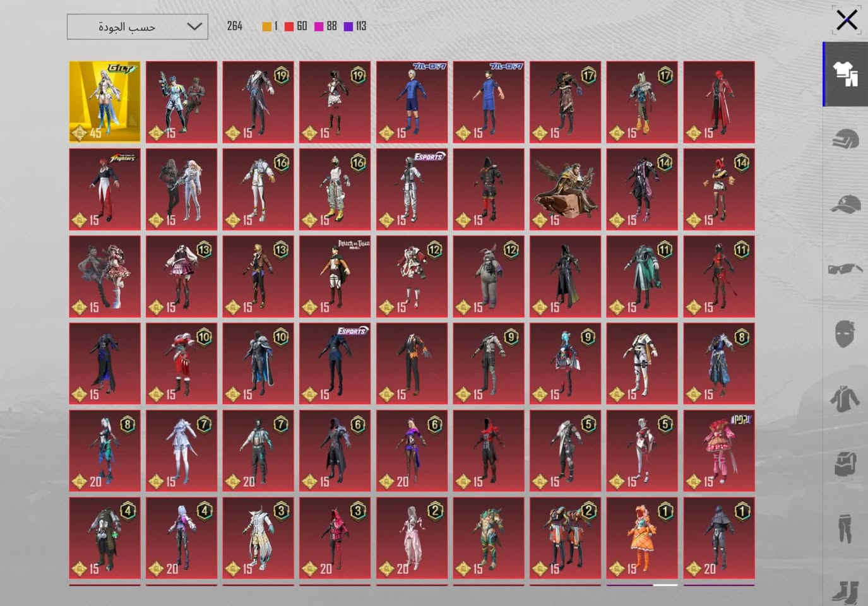This screenshot has width=868, height=606.
Task: Select the face mask category icon
Action: (x=845, y=335)
